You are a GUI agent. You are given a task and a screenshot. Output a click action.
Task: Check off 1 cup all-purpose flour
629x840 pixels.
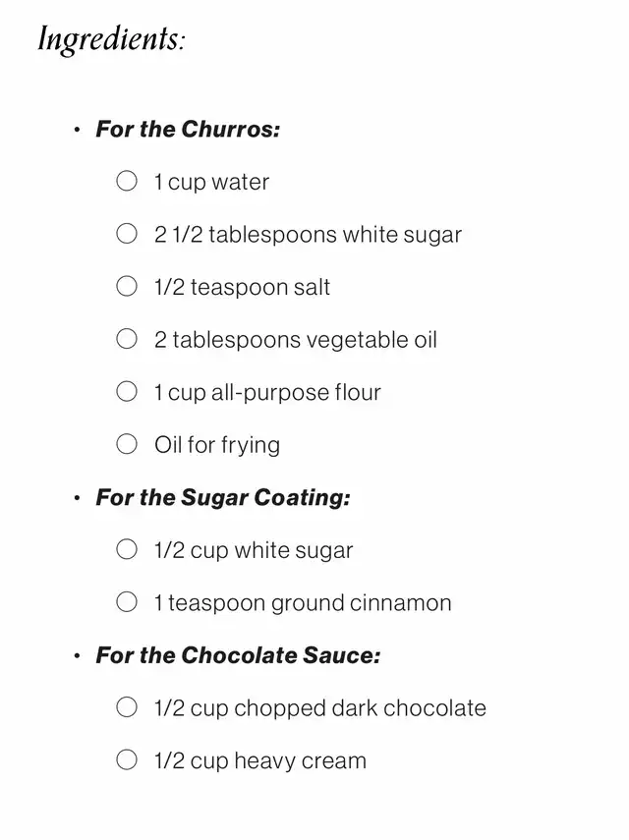tap(127, 391)
